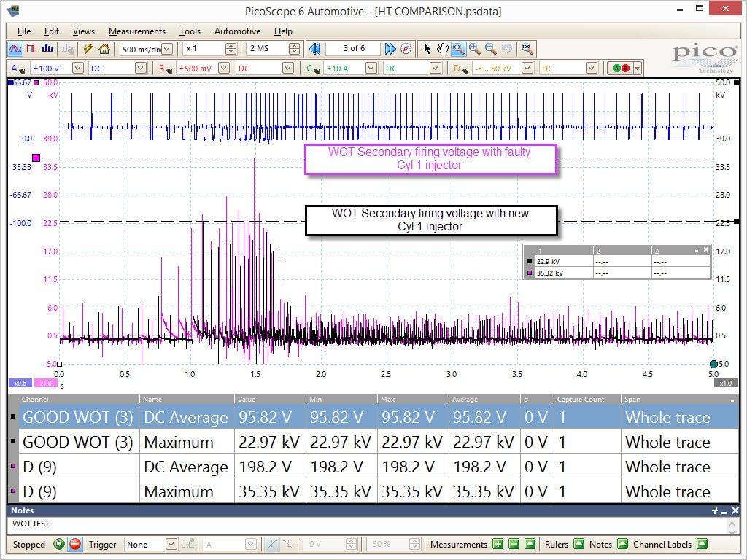Click the white time ruler handle at origin
Viewport: 747px width, 560px height.
(x=60, y=365)
